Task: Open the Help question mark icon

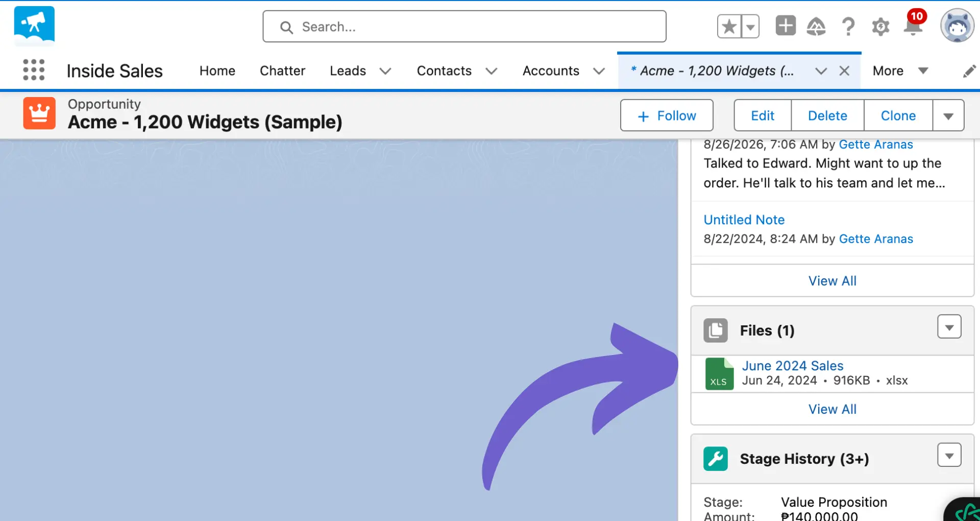Action: 848,27
